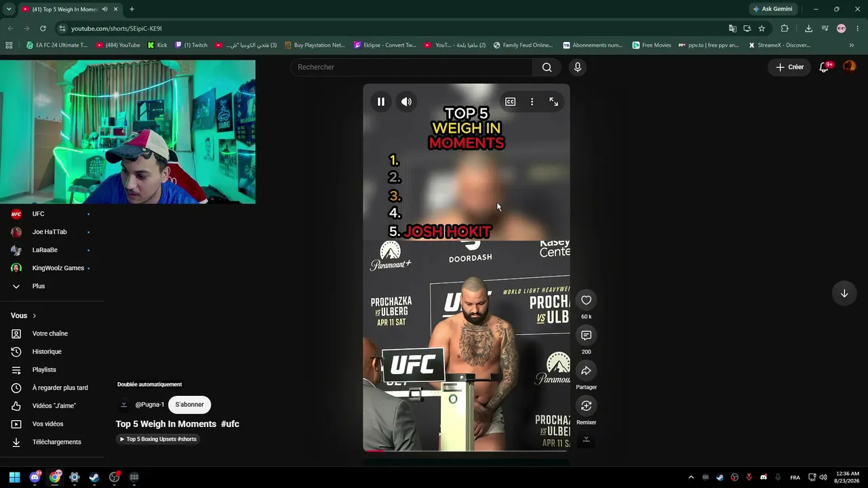Open Vidéos "J'aime" in the sidebar
Image resolution: width=868 pixels, height=488 pixels.
[54, 406]
